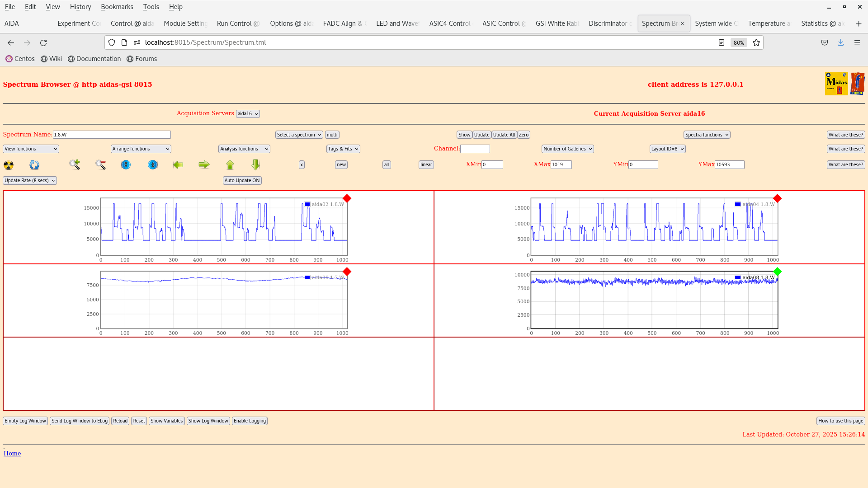Viewport: 868px width, 488px height.
Task: Click the refresh spectra icon
Action: point(34,165)
